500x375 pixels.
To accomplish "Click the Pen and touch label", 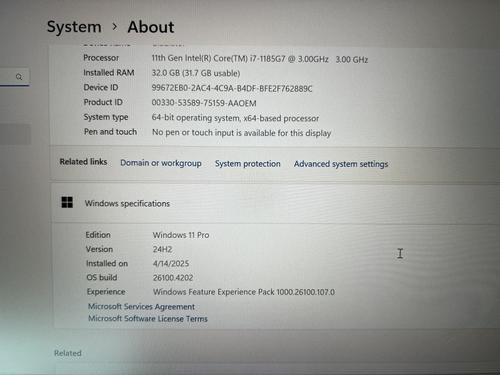I will click(x=110, y=132).
